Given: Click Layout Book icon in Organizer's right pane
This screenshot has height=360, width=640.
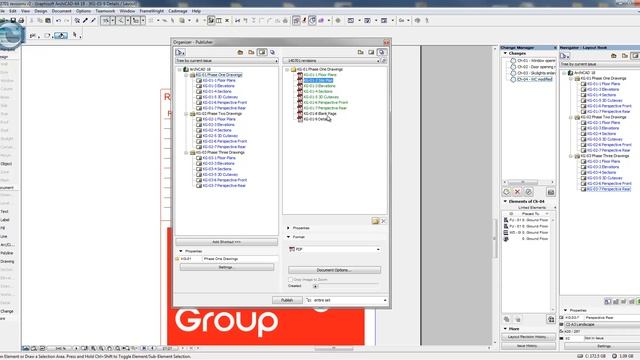Looking at the screenshot, I should (x=371, y=52).
